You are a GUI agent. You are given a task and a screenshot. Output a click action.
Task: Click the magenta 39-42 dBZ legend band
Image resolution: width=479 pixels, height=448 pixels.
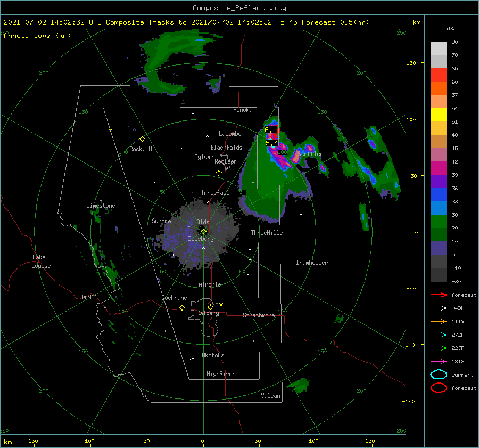click(439, 168)
